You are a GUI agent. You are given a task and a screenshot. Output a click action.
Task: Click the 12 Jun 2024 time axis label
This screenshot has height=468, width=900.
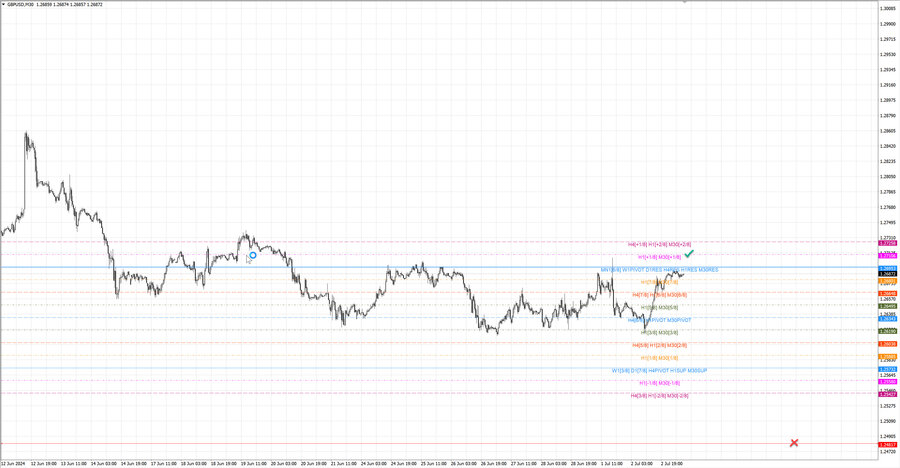point(13,463)
